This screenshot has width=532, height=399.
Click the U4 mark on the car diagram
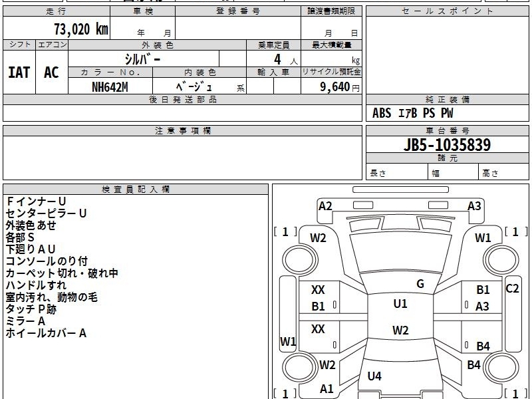point(374,376)
